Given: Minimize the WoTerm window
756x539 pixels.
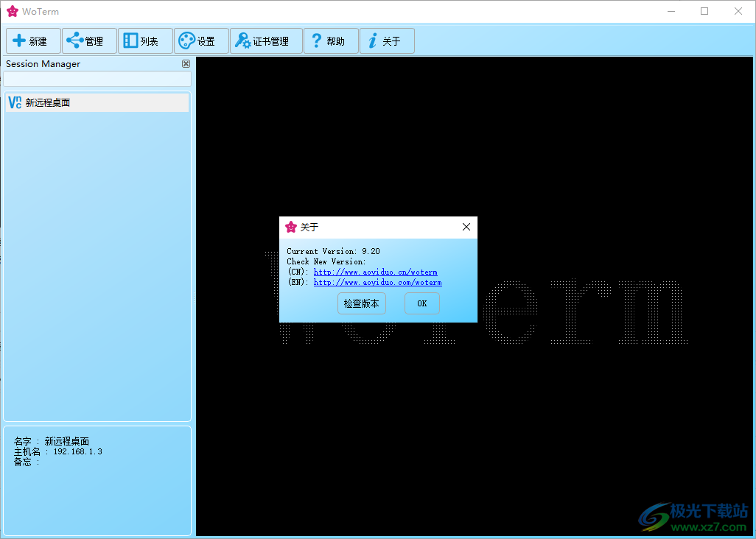Looking at the screenshot, I should 671,11.
